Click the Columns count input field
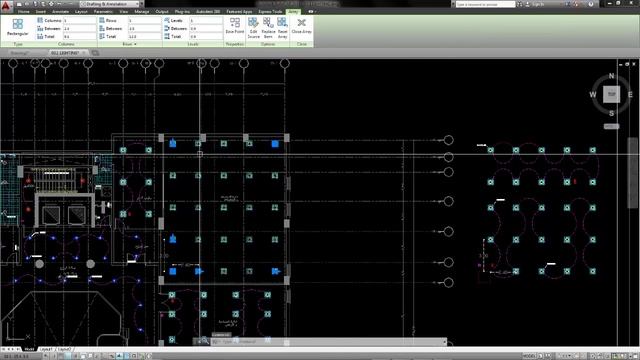 pyautogui.click(x=79, y=20)
